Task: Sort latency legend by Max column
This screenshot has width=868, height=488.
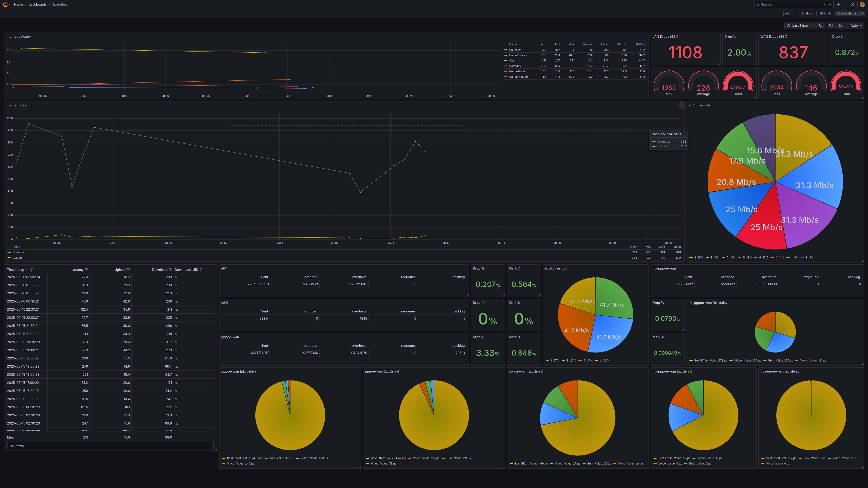Action: pos(571,45)
